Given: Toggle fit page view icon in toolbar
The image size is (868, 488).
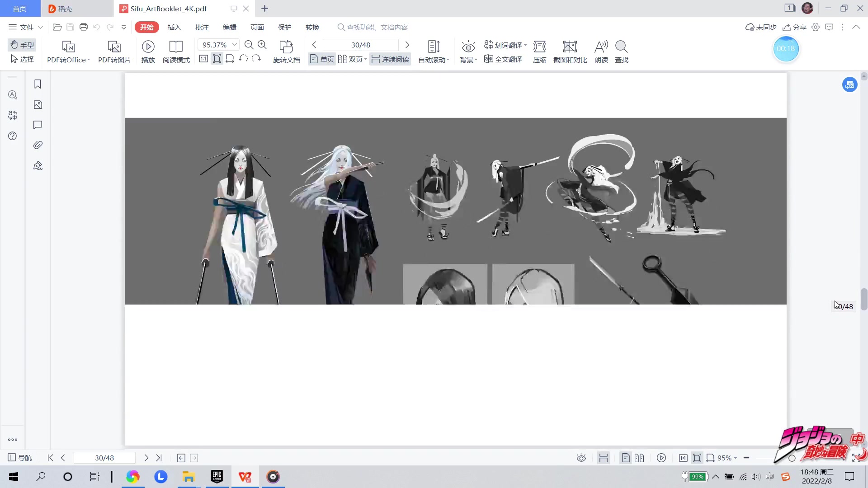Looking at the screenshot, I should (x=217, y=59).
